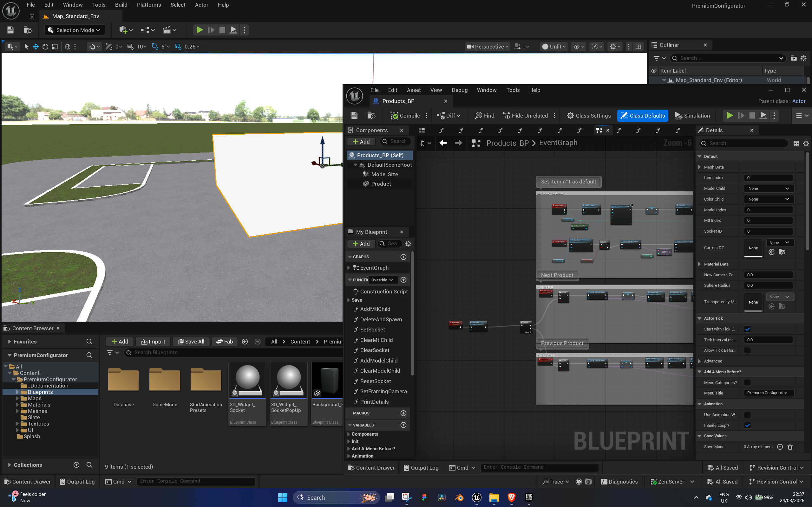812x507 pixels.
Task: Click the Import button in Content Browser
Action: (x=153, y=341)
